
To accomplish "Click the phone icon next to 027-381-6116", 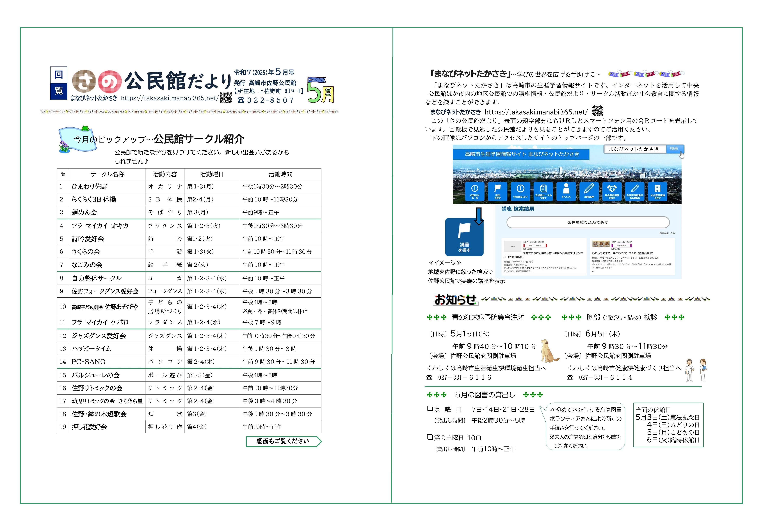I will [x=429, y=377].
